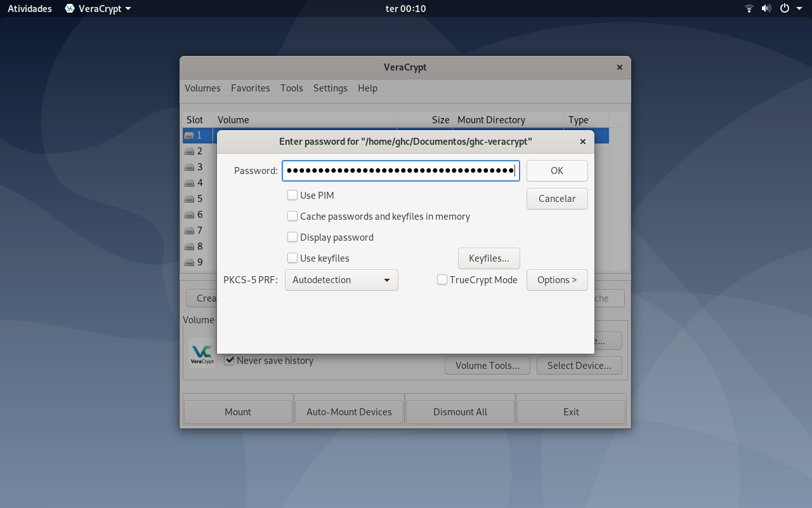Screen dimensions: 812x508
Task: Enable TrueCrypt Mode checkbox
Action: tap(442, 279)
